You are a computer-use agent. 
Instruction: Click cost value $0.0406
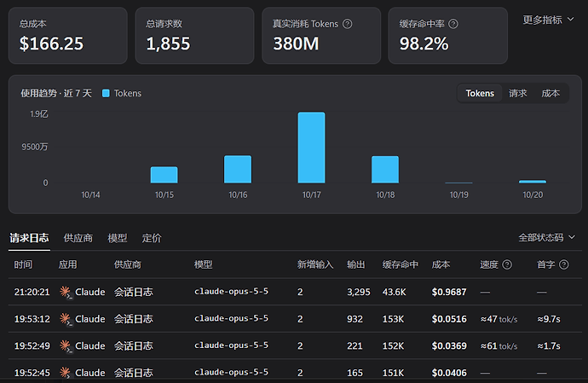(449, 373)
